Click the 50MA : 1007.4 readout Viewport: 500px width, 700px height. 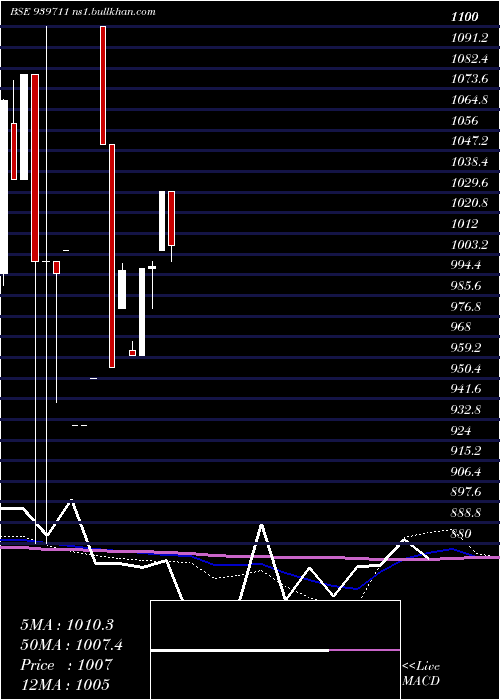[x=71, y=645]
